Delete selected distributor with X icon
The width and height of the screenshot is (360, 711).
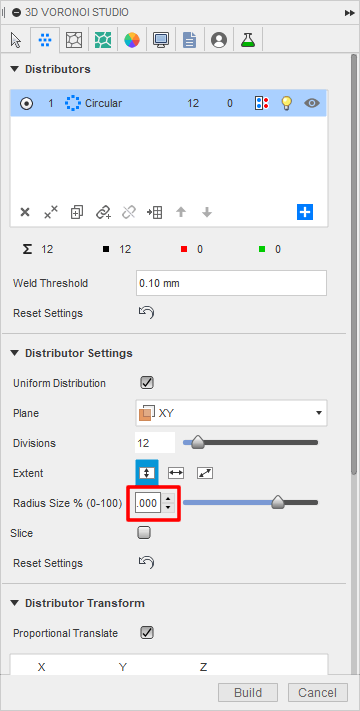pos(25,212)
